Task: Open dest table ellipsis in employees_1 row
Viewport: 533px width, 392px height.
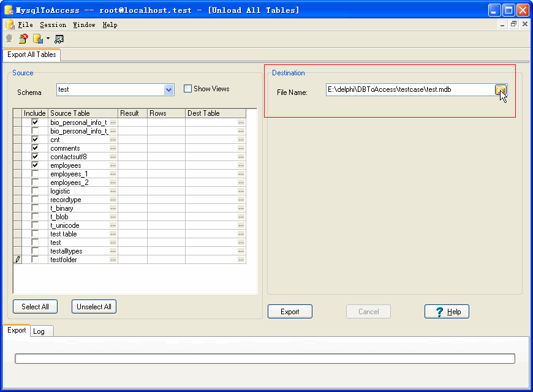Action: (x=241, y=174)
